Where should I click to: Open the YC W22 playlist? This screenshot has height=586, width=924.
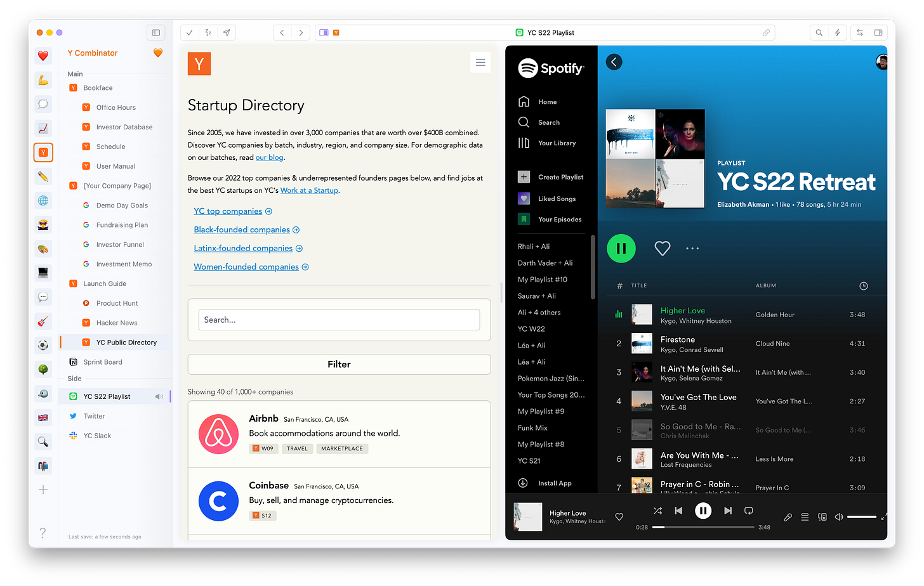[531, 329]
